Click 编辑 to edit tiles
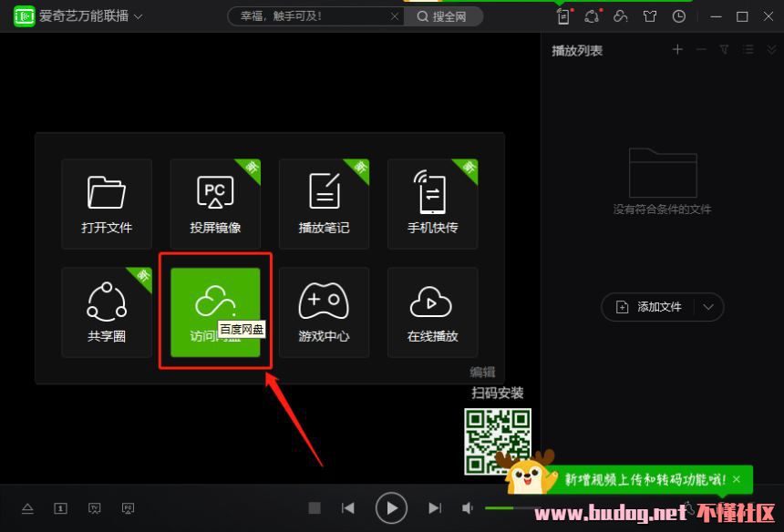The width and height of the screenshot is (784, 532). point(482,372)
